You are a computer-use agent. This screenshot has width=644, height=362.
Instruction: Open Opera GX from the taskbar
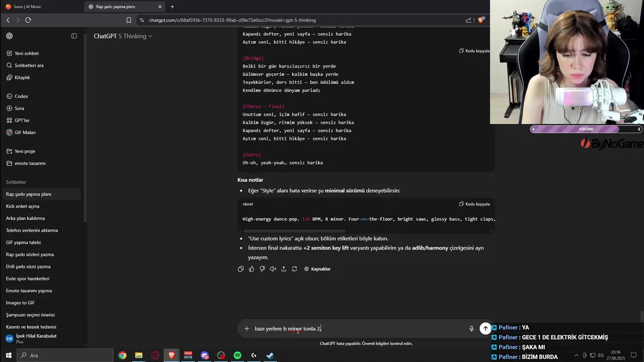(x=155, y=355)
